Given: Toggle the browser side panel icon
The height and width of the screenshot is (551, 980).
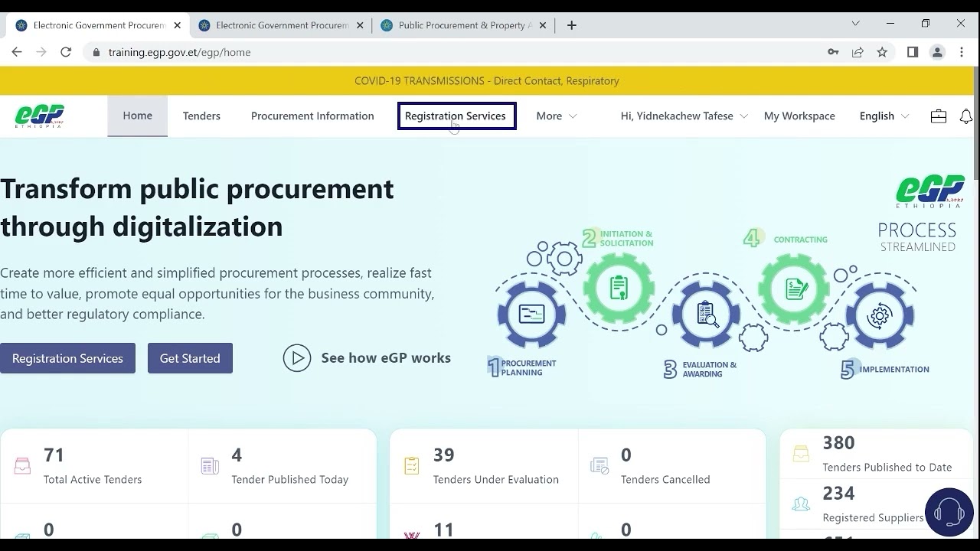Looking at the screenshot, I should pos(913,52).
